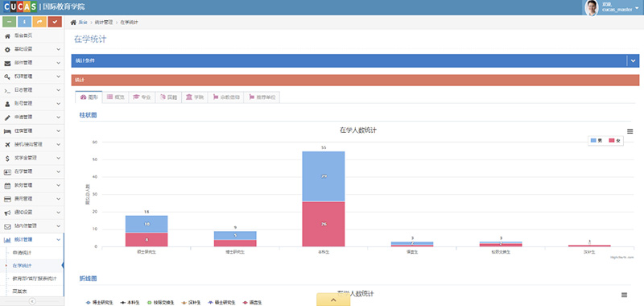Collapse the 统计管理 sidebar menu

(32, 239)
